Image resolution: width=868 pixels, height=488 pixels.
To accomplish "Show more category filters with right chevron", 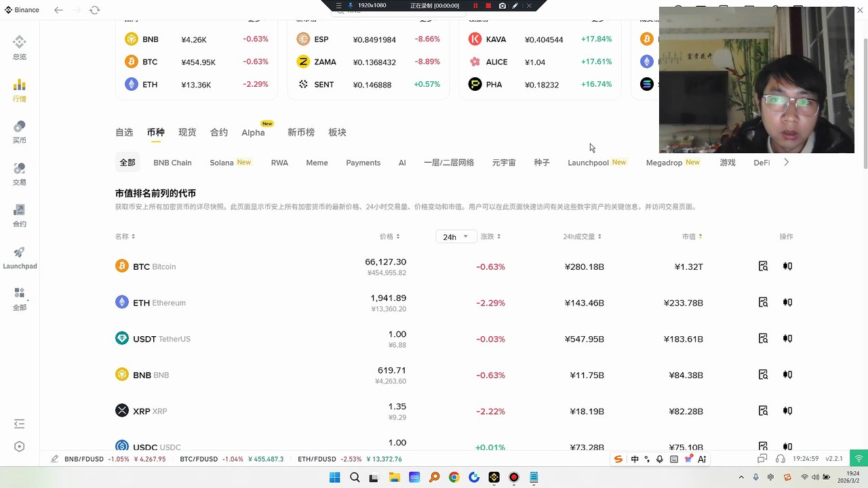I will [x=786, y=162].
